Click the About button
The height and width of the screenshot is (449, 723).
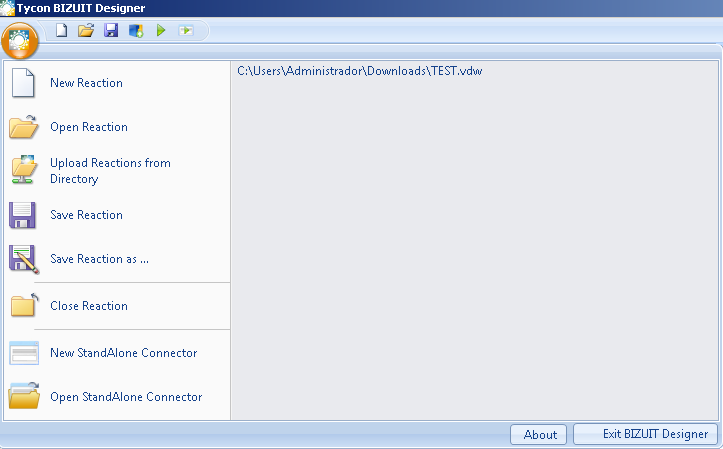(539, 434)
